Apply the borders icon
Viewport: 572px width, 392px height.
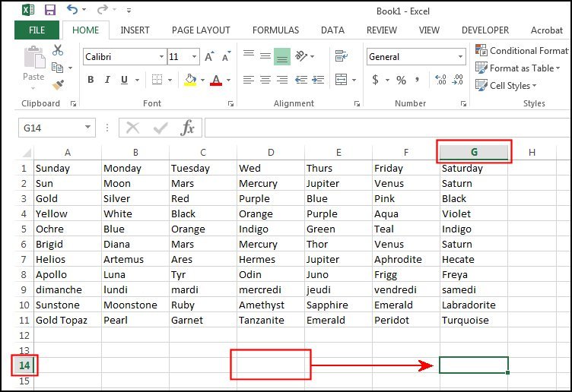pyautogui.click(x=157, y=80)
